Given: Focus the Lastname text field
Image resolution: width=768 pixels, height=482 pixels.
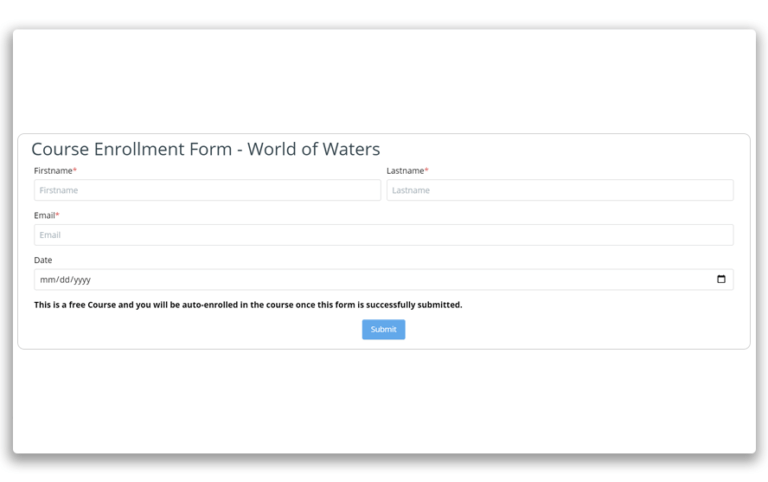Looking at the screenshot, I should (x=559, y=190).
